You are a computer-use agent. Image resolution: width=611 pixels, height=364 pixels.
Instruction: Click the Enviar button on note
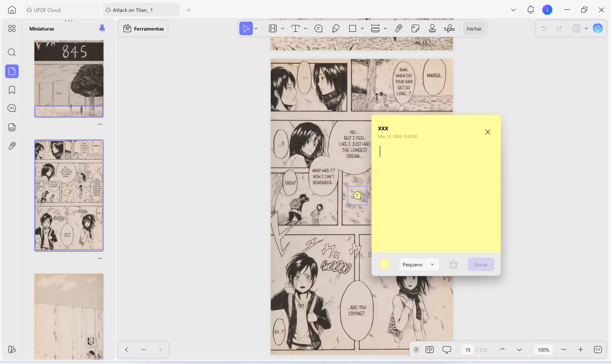[x=481, y=265]
